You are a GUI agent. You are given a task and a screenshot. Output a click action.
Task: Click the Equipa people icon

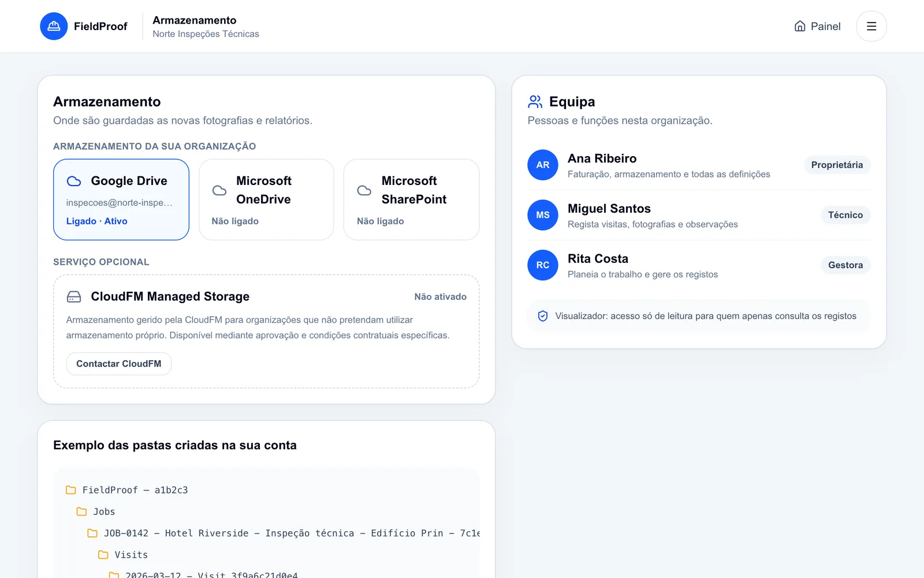535,102
